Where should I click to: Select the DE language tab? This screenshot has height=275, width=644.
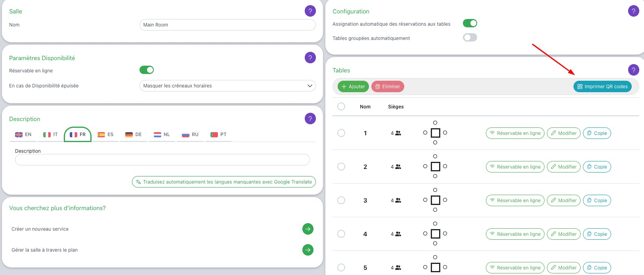(134, 135)
